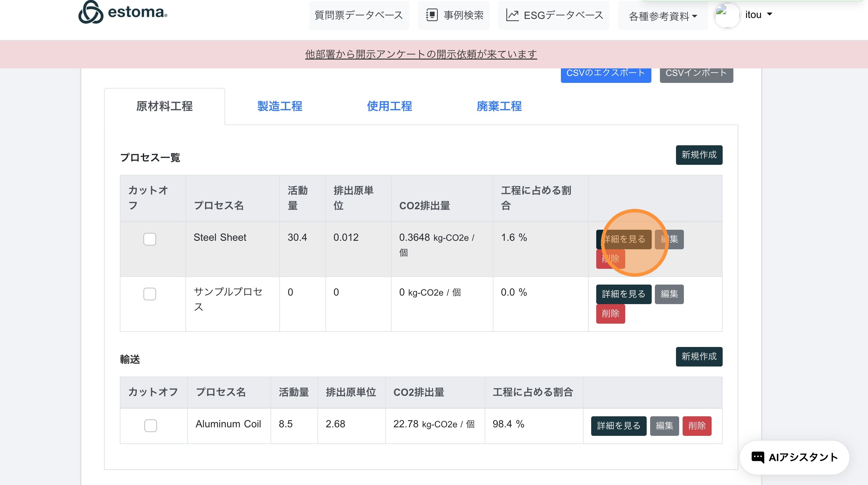The width and height of the screenshot is (868, 485).
Task: Switch to the 使用工程 tab
Action: tap(389, 106)
